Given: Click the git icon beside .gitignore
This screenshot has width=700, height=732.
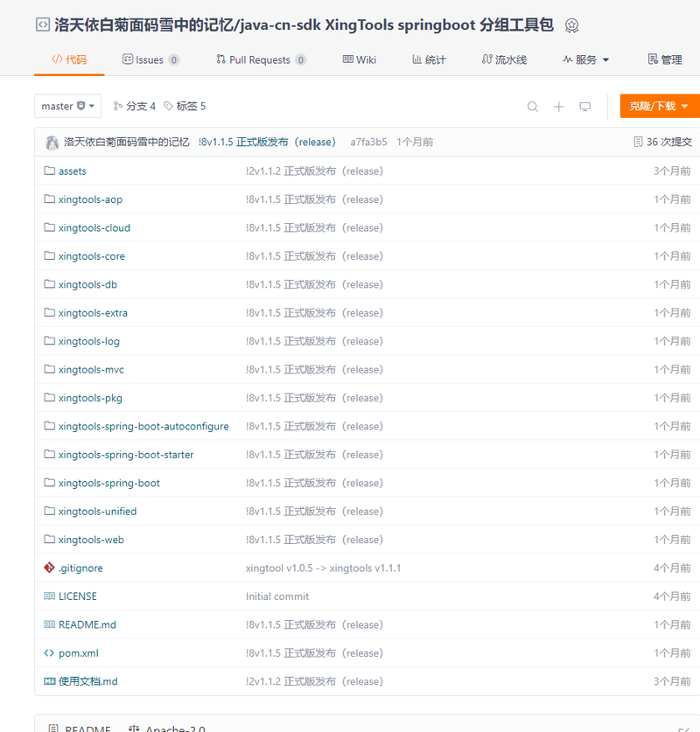Looking at the screenshot, I should pos(49,568).
